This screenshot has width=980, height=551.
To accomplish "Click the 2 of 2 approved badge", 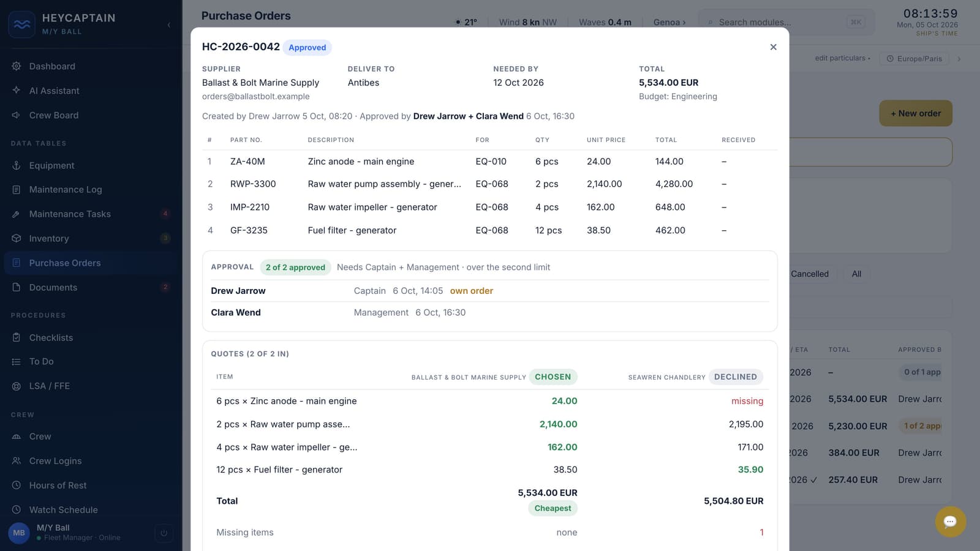I will tap(295, 268).
